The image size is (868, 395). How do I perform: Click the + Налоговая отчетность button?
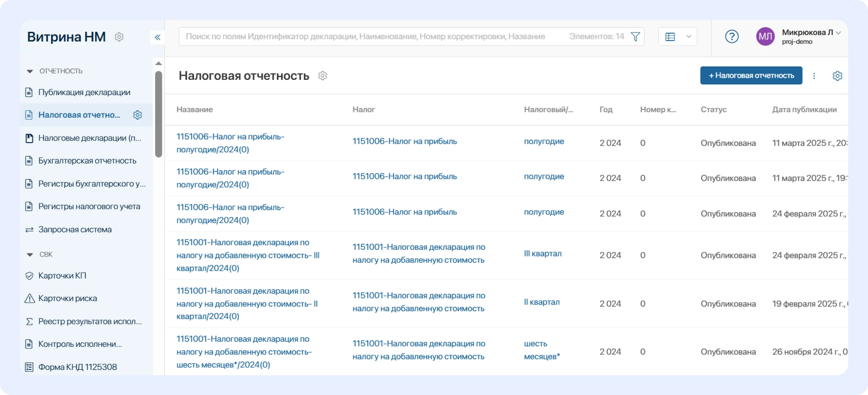[751, 76]
